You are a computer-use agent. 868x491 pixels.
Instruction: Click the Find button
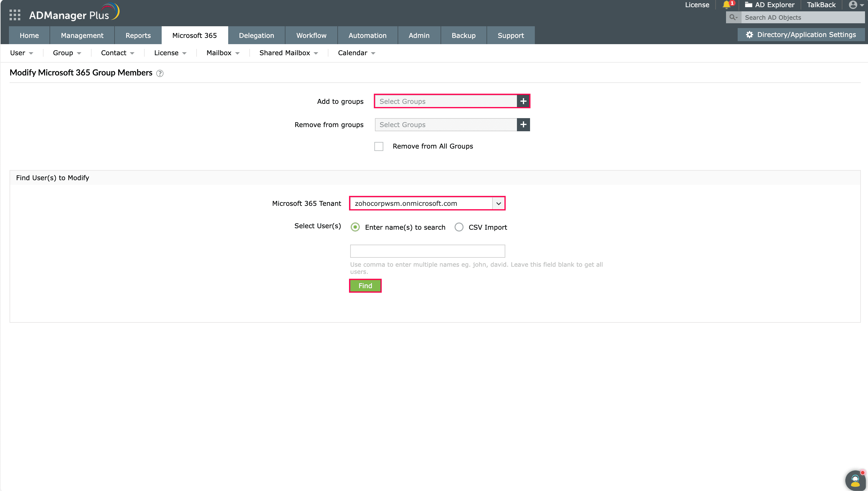click(365, 285)
